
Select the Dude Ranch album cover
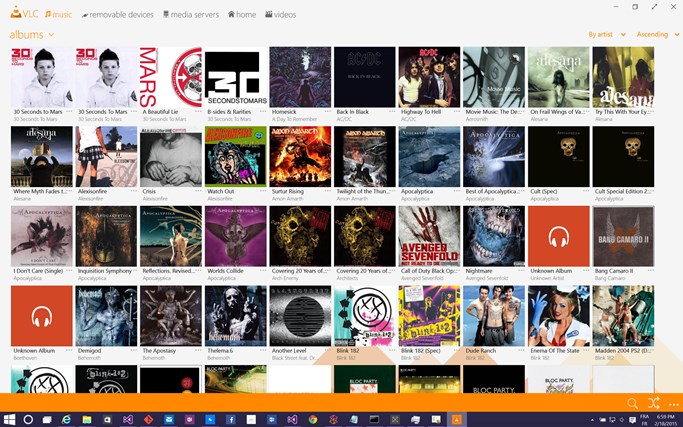point(494,316)
